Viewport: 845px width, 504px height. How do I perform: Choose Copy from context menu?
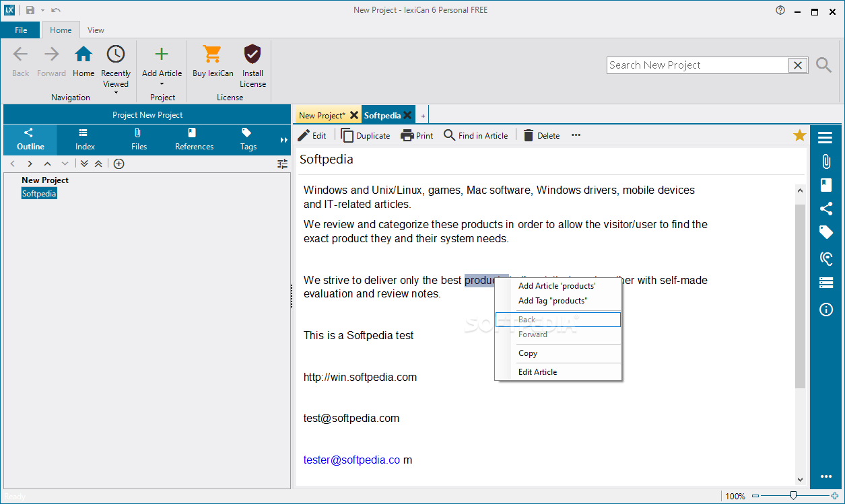557,353
